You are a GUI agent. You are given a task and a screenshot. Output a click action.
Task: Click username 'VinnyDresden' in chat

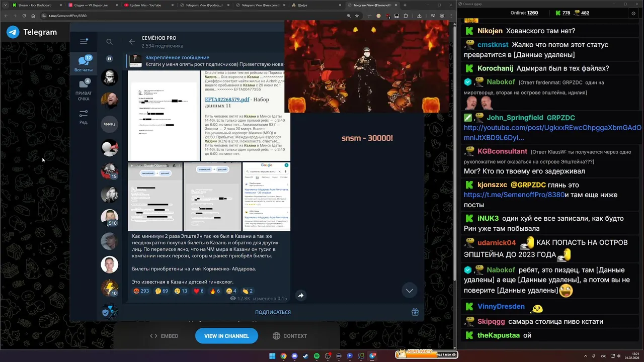click(x=501, y=307)
